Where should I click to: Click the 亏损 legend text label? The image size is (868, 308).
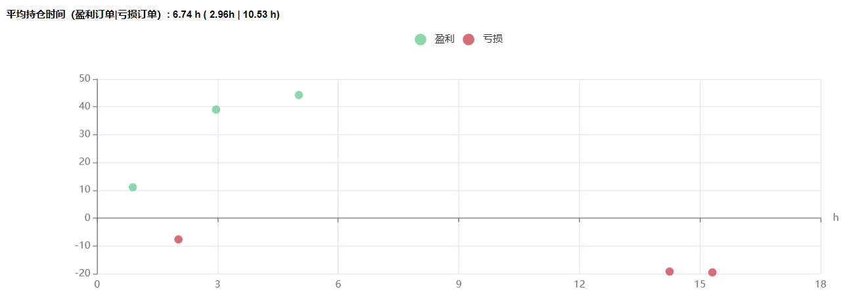point(493,39)
